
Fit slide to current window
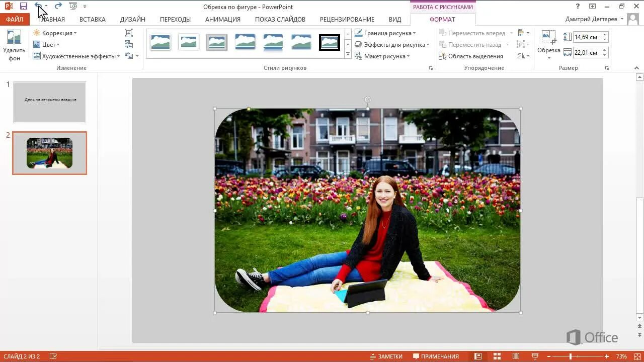636,356
